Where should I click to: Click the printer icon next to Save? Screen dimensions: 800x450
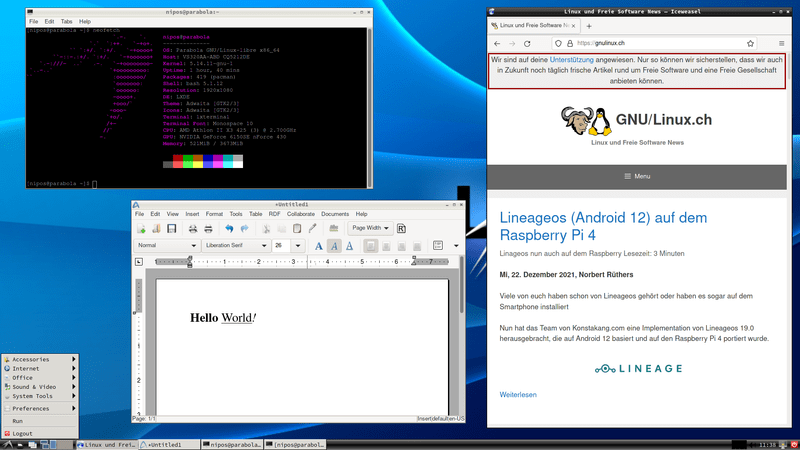tap(193, 229)
